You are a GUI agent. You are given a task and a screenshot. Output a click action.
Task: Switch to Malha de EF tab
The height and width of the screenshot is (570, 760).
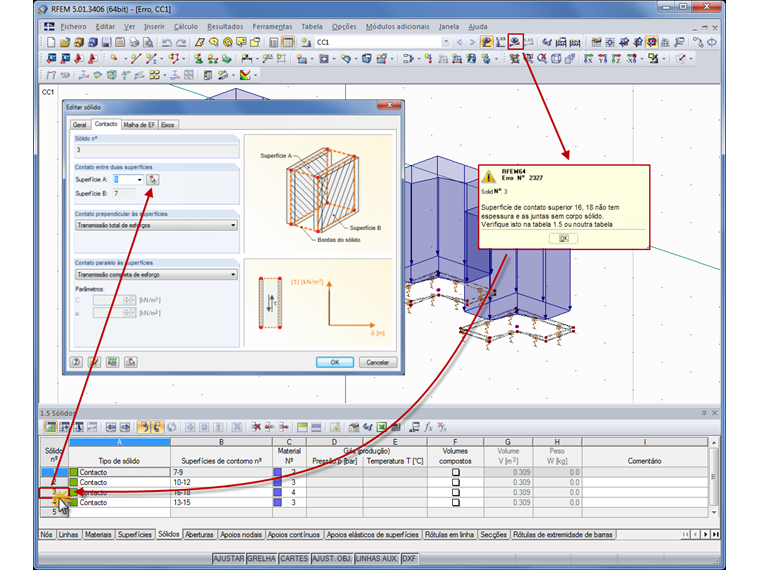[139, 125]
